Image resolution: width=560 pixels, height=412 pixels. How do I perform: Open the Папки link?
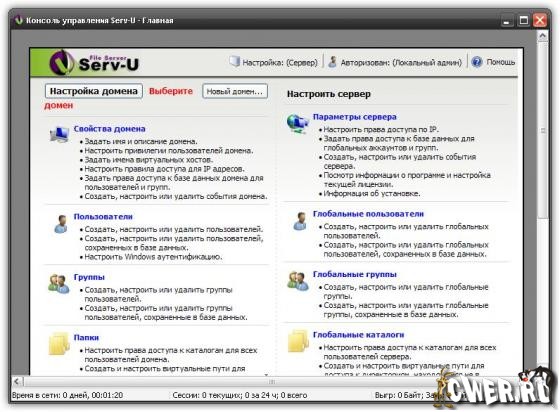point(86,337)
